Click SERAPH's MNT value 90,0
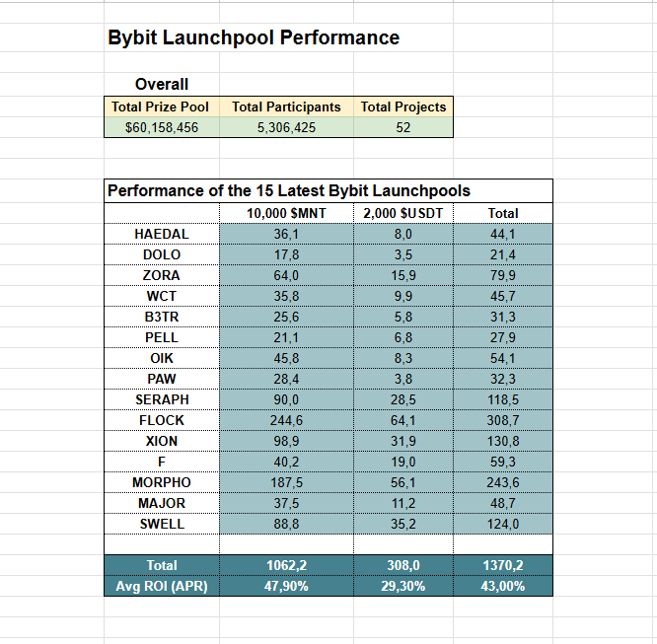Screen dimensions: 657x644 pyautogui.click(x=286, y=399)
